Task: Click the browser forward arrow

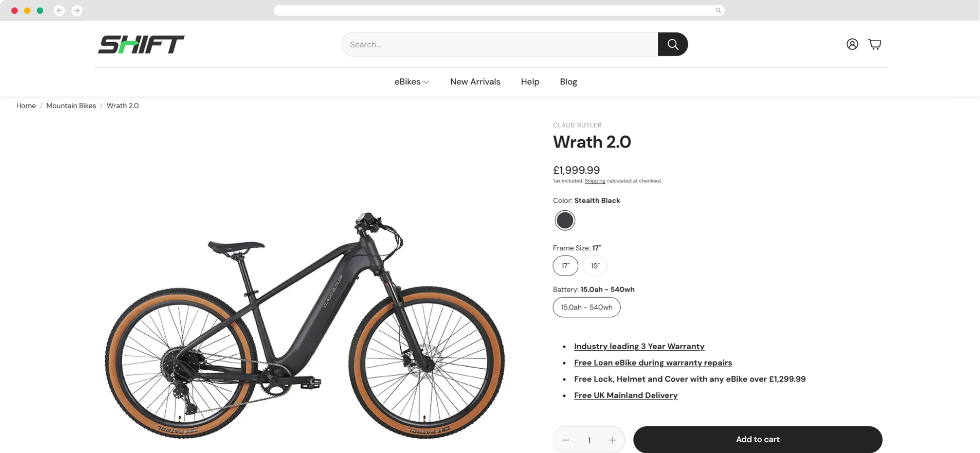Action: point(77,10)
